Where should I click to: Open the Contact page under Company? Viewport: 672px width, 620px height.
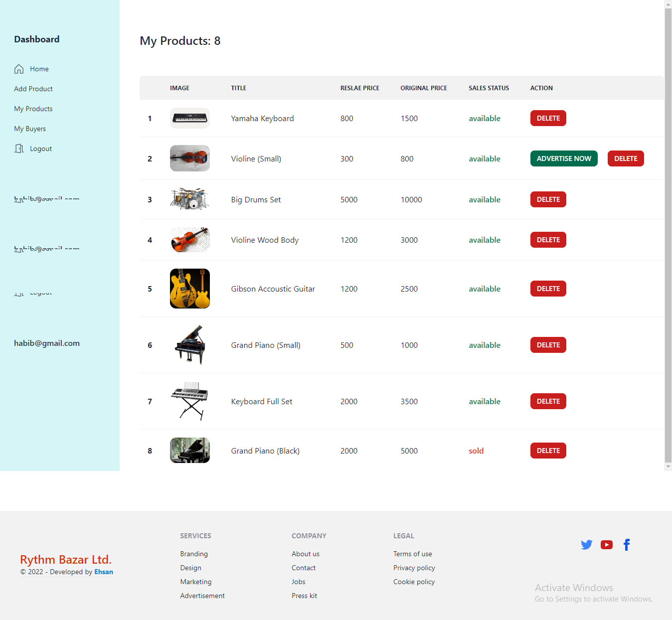(304, 568)
